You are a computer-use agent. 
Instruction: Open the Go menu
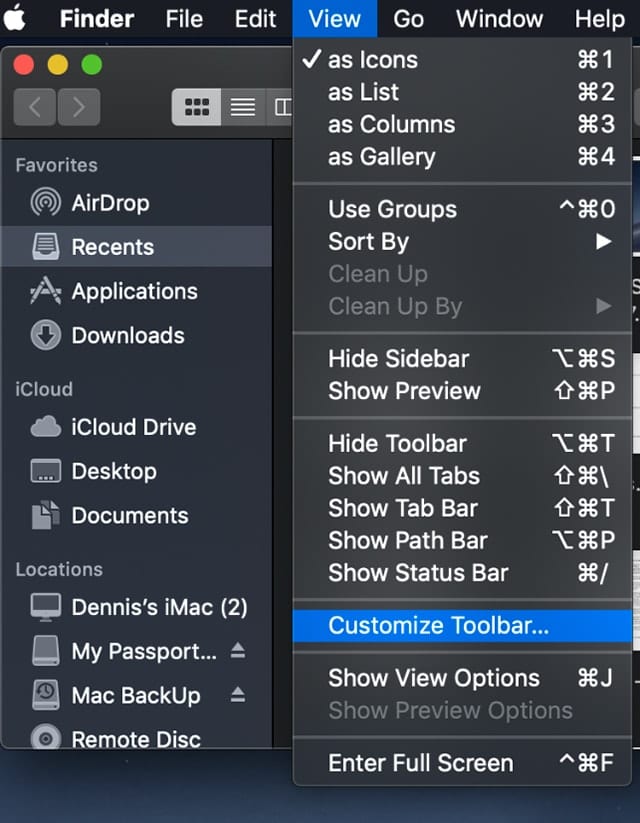(x=408, y=18)
